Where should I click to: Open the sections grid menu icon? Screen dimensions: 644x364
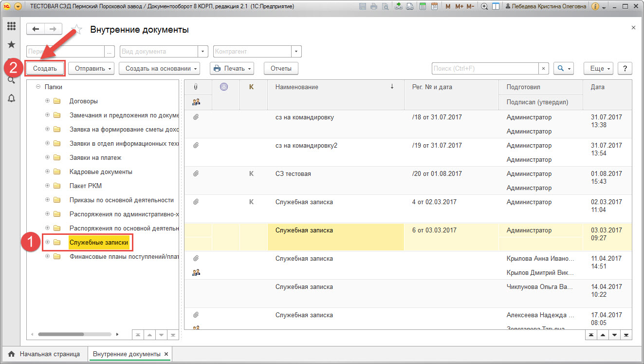(11, 26)
